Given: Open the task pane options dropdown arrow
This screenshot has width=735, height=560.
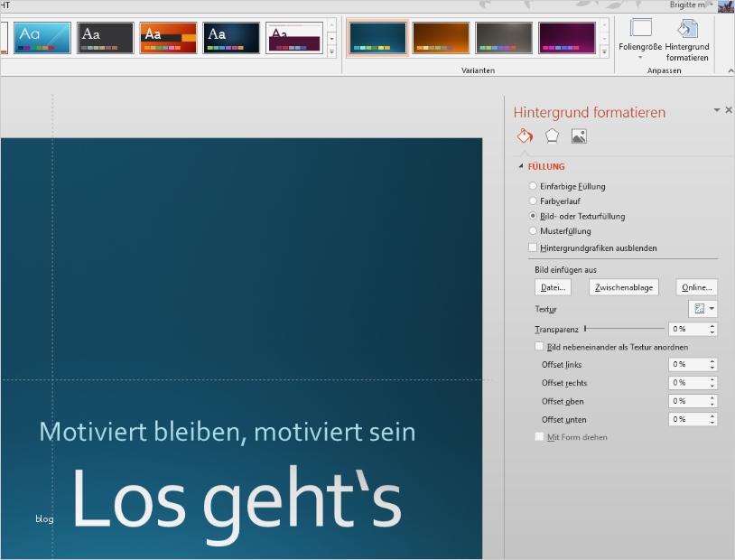Looking at the screenshot, I should pyautogui.click(x=718, y=110).
